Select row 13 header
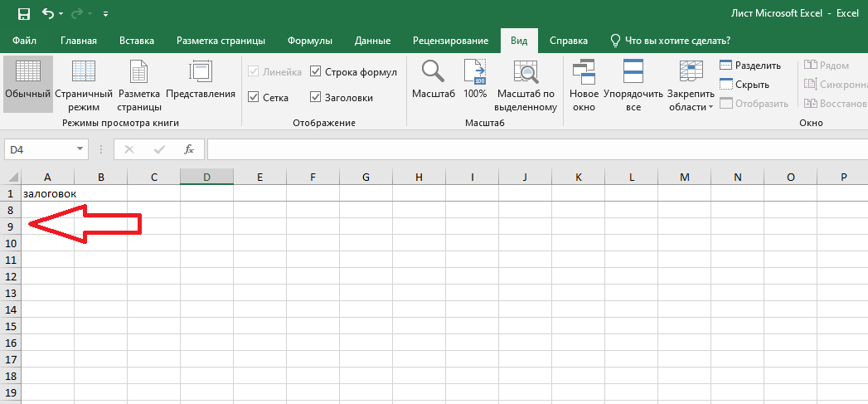Viewport: 868px width, 404px height. 11,293
